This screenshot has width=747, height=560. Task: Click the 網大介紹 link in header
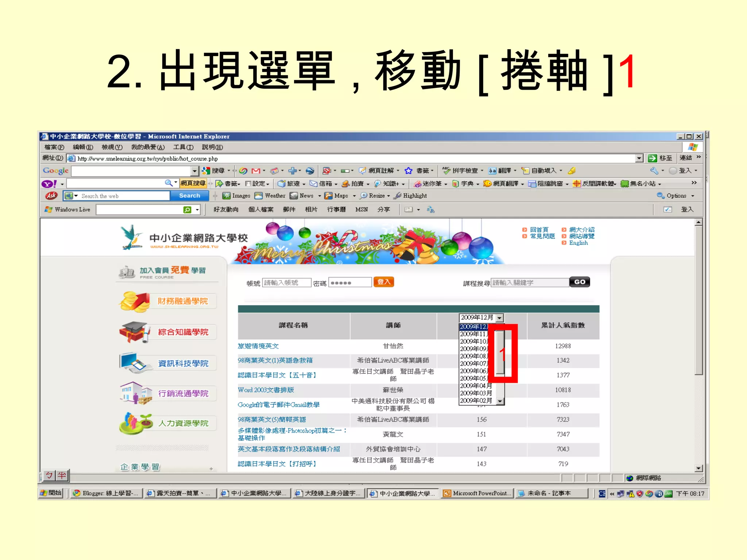(x=582, y=230)
